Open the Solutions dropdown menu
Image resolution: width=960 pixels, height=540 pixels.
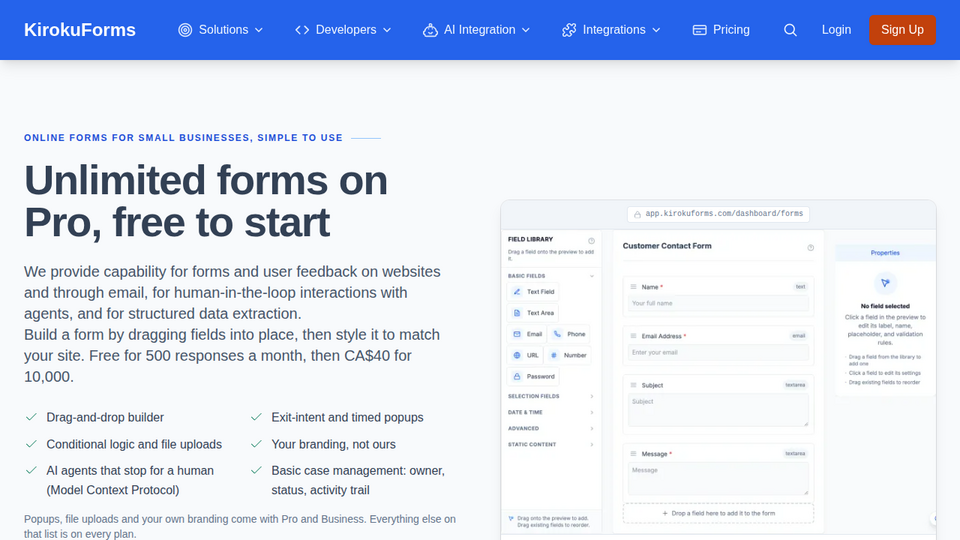[220, 30]
